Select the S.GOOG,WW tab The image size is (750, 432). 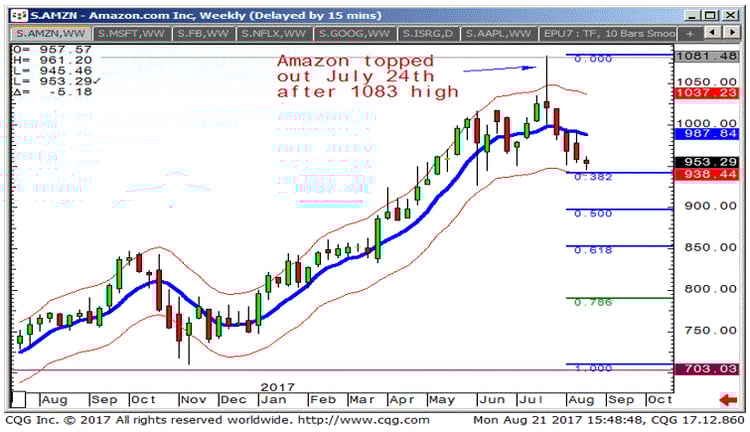tap(354, 33)
